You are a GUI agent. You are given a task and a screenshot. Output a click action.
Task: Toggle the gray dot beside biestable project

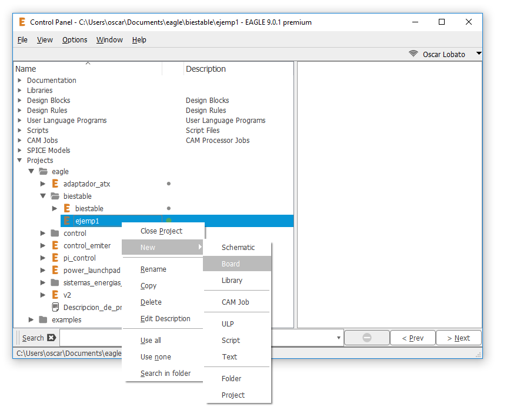[169, 208]
